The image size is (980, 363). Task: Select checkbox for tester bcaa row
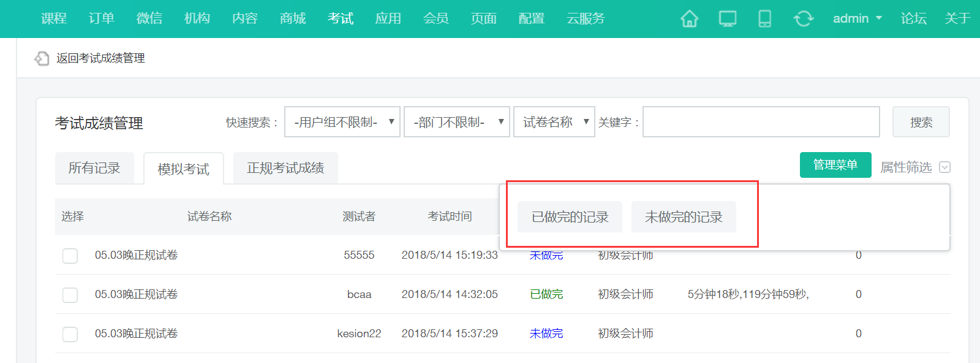pyautogui.click(x=70, y=295)
